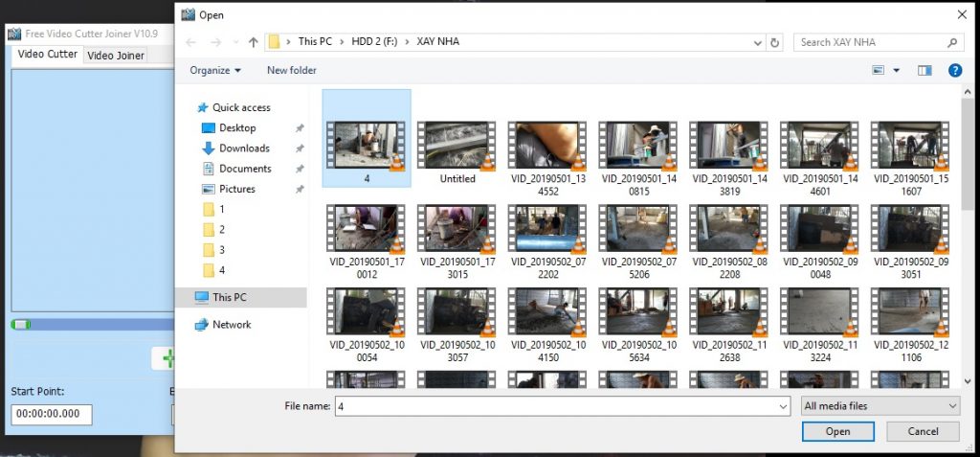Select video VID_20190502_104150

coord(547,326)
